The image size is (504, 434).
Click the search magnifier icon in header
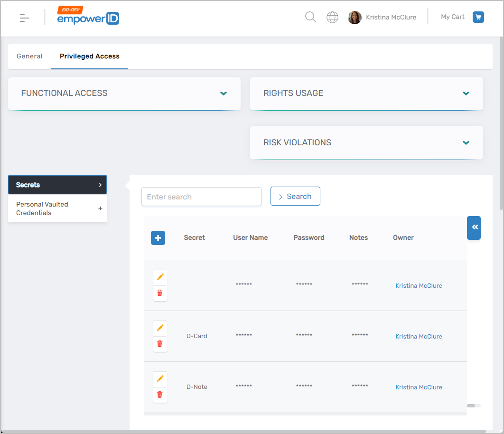pos(310,17)
